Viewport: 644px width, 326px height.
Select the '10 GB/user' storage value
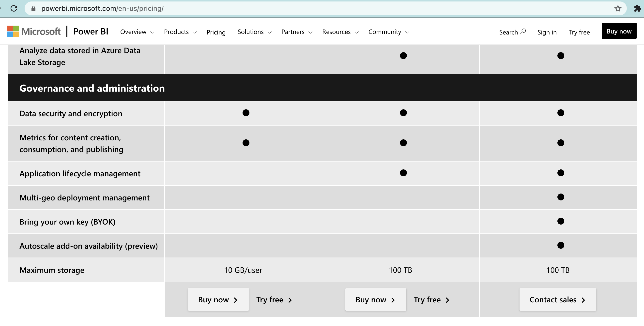[x=243, y=270]
